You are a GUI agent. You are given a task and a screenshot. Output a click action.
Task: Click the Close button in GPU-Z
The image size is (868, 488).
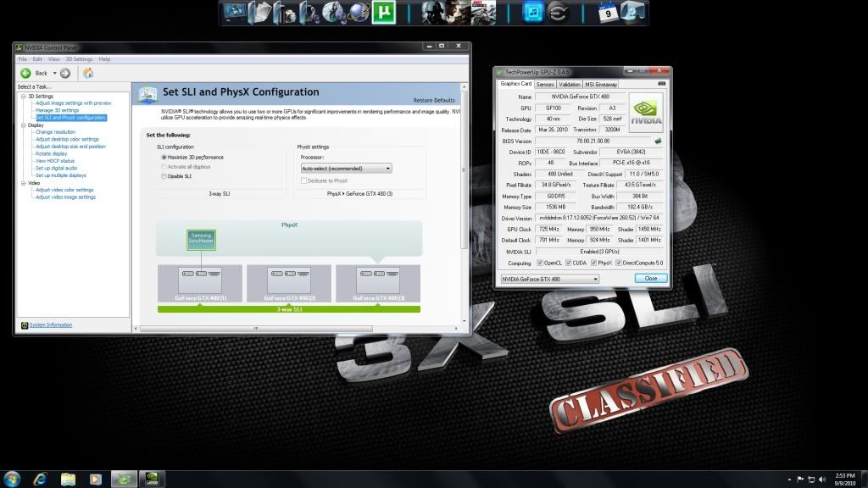click(650, 278)
